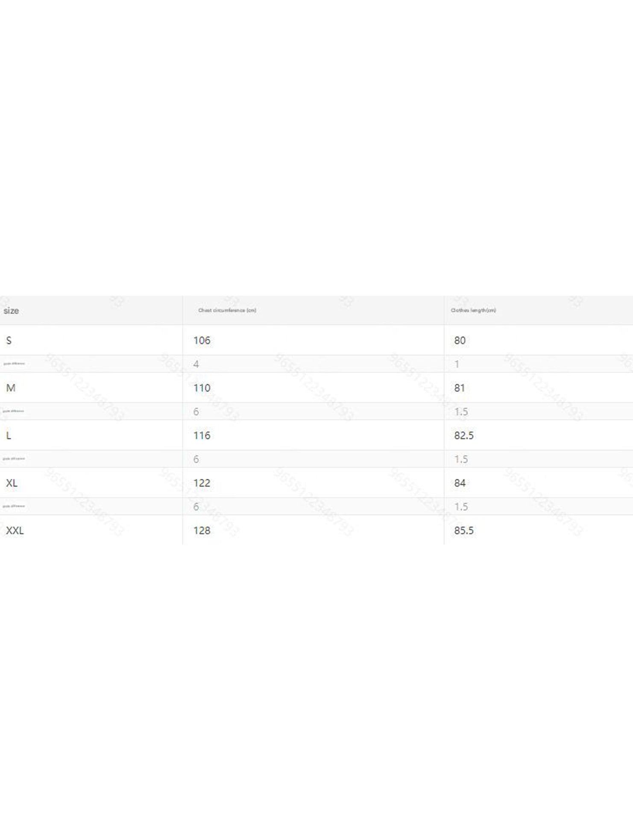Click clothes length value 81
Viewport: 633px width, 840px height.
click(x=459, y=388)
